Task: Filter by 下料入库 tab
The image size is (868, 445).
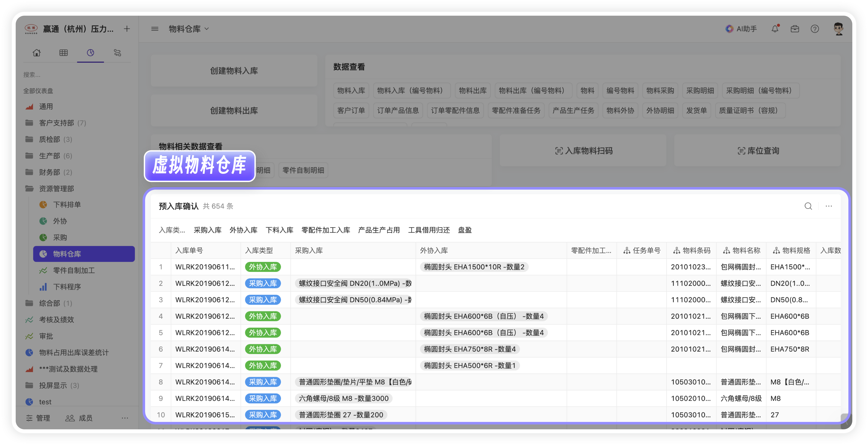Action: 279,230
